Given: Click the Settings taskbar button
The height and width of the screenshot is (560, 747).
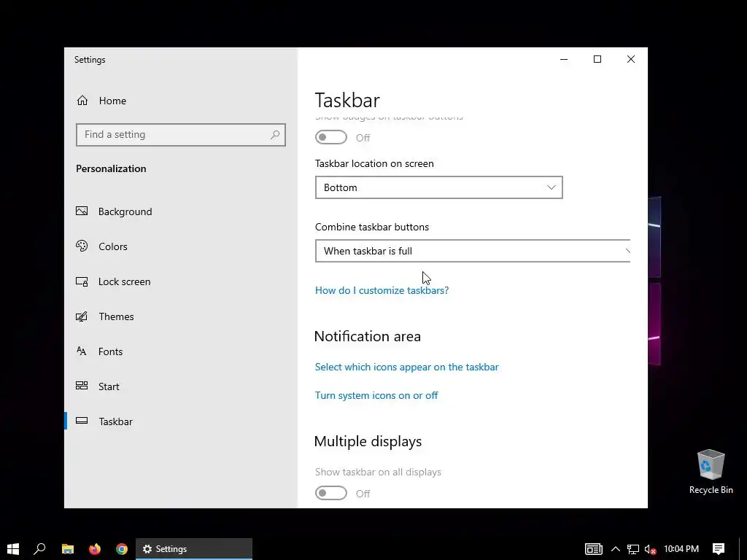Looking at the screenshot, I should point(194,549).
